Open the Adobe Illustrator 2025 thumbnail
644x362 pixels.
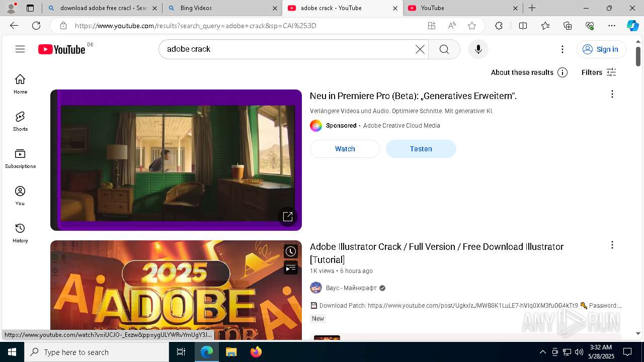tap(176, 290)
